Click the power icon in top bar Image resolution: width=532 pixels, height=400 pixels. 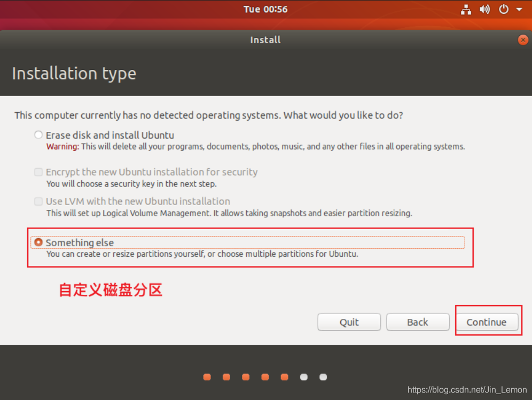tap(504, 9)
